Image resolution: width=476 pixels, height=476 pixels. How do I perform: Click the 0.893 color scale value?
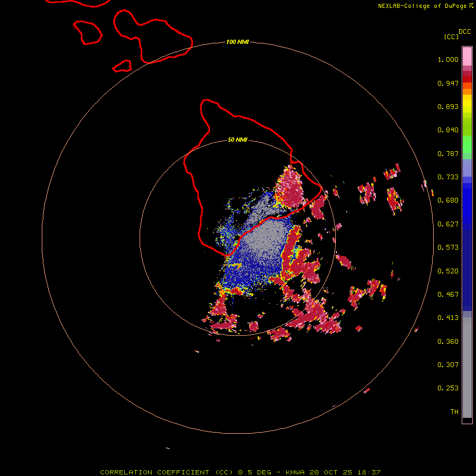(x=448, y=106)
